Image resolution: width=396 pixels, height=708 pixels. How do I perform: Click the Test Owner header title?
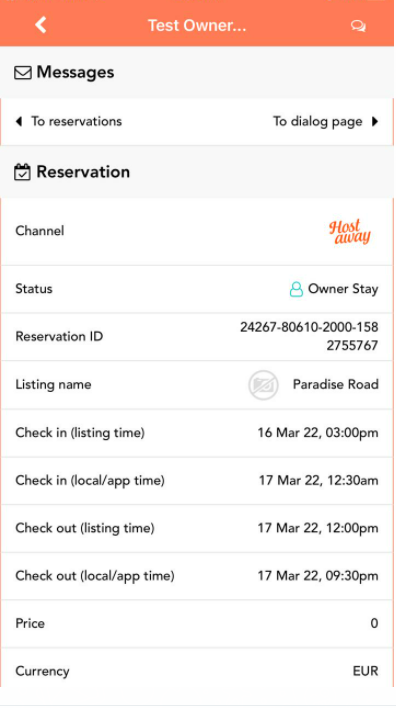click(x=197, y=25)
